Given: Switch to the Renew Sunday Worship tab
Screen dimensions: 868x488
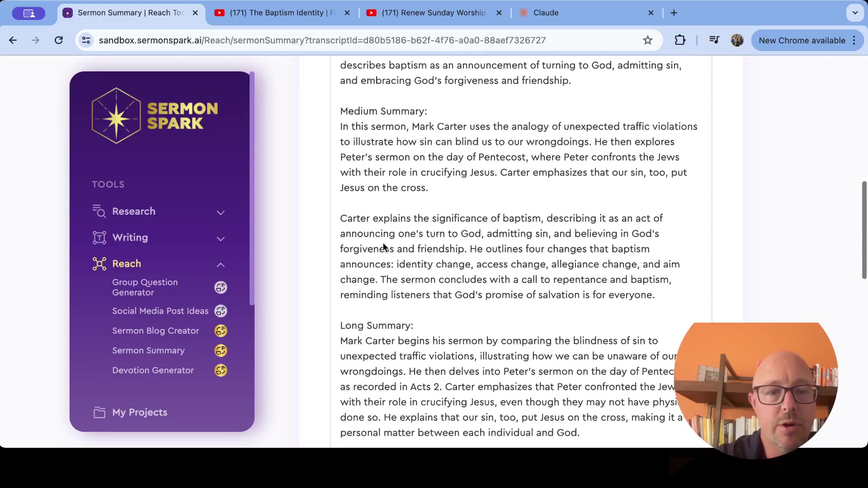Looking at the screenshot, I should point(434,13).
